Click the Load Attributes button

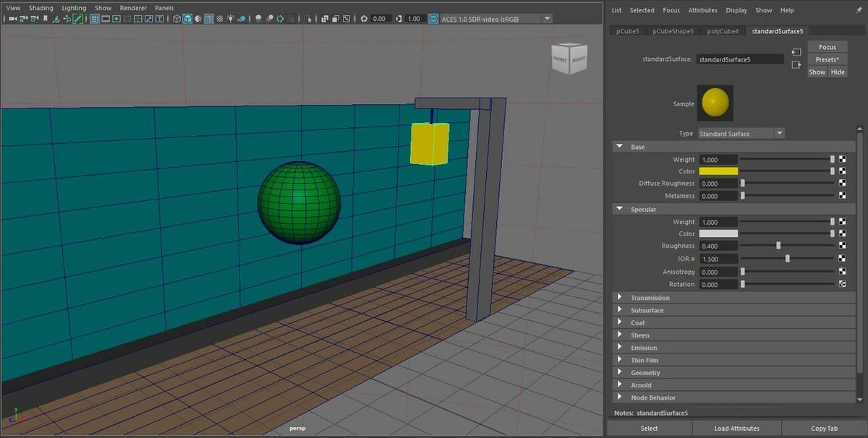pyautogui.click(x=736, y=428)
